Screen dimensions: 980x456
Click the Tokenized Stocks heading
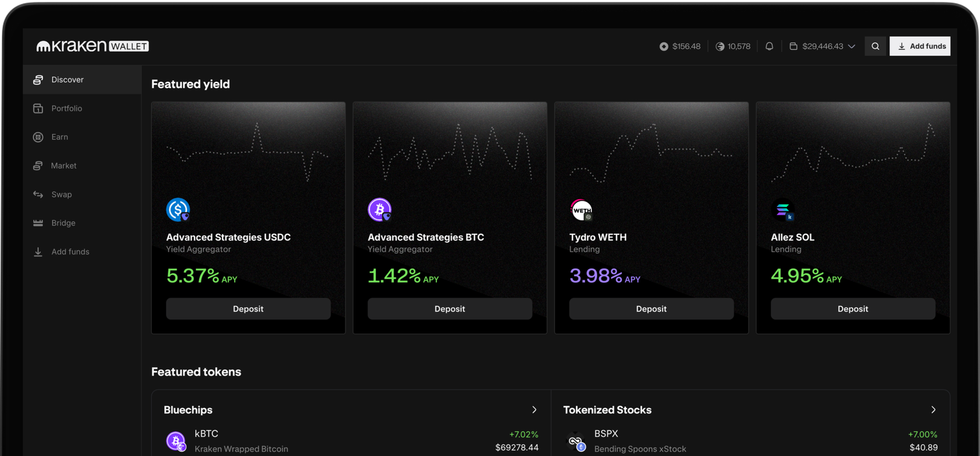(607, 410)
